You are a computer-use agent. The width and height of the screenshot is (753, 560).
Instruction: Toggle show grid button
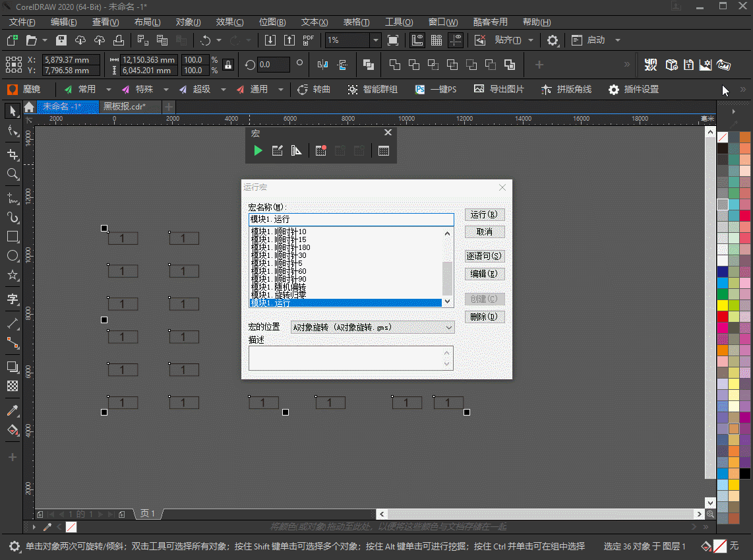click(x=437, y=40)
